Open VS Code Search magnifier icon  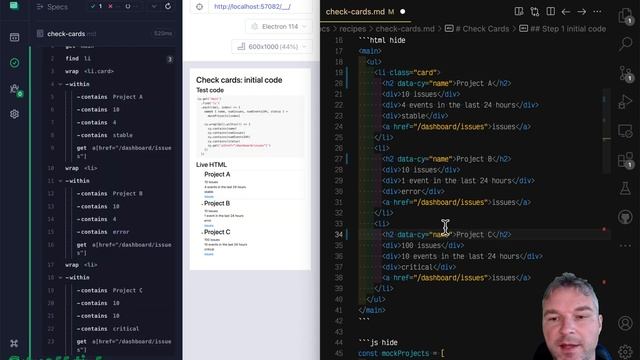[x=625, y=43]
